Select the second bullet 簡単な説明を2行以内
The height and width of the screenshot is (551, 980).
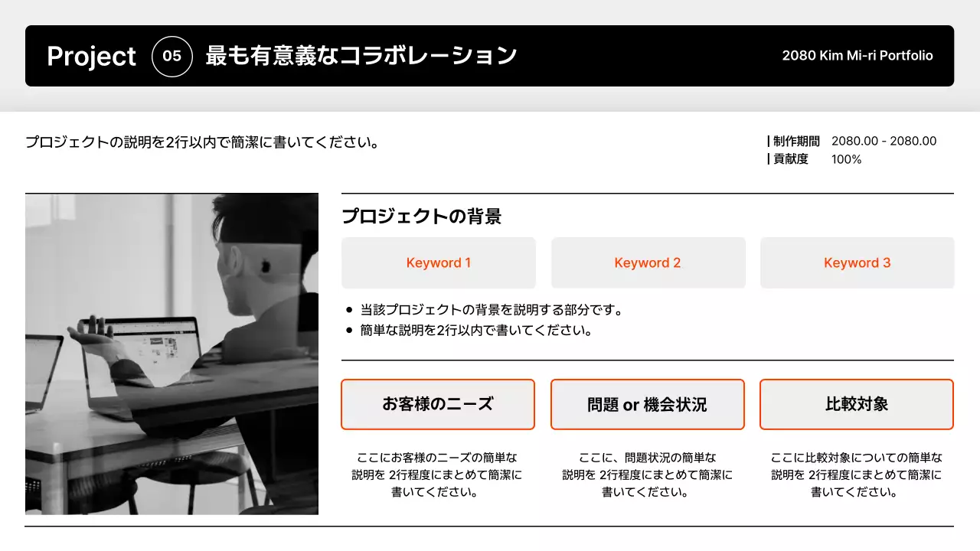(x=476, y=331)
